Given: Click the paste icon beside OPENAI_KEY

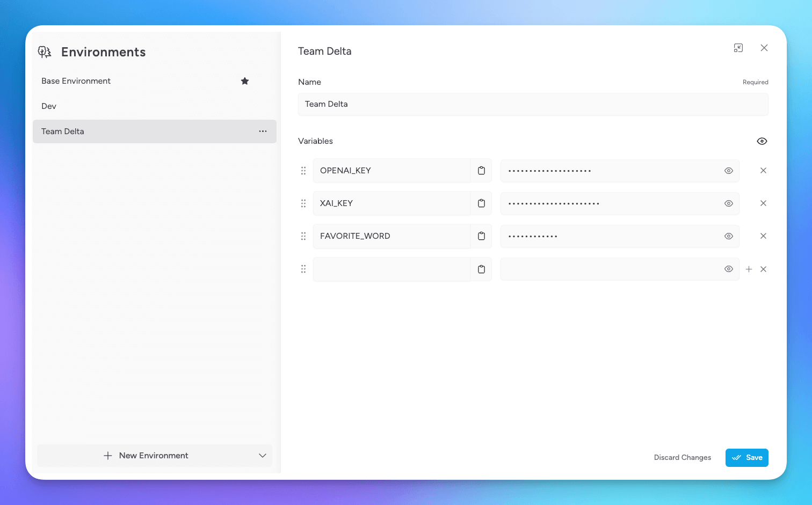Looking at the screenshot, I should pyautogui.click(x=481, y=171).
